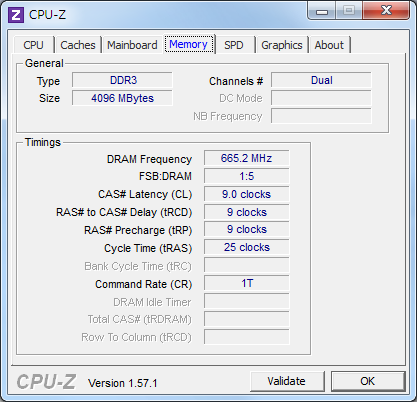Screen dimensions: 417x402
Task: Click the Size field showing 4096 MBytes
Action: pyautogui.click(x=122, y=98)
